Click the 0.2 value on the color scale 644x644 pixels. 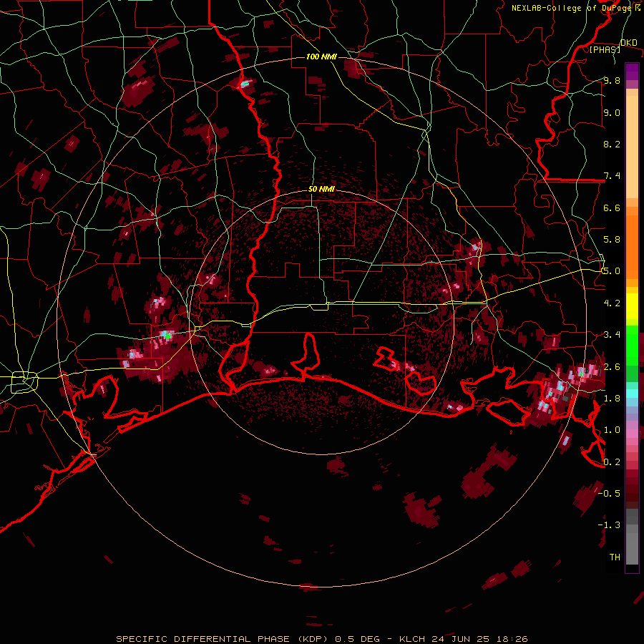[612, 462]
